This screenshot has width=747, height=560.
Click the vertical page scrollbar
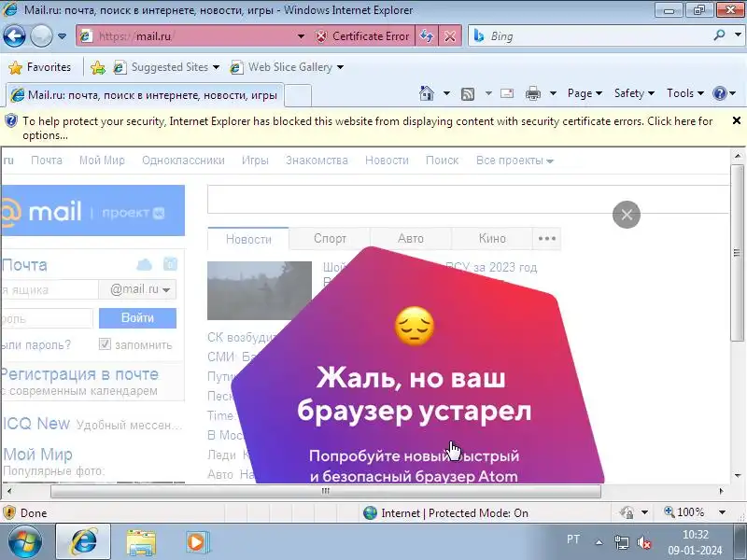coord(738,252)
